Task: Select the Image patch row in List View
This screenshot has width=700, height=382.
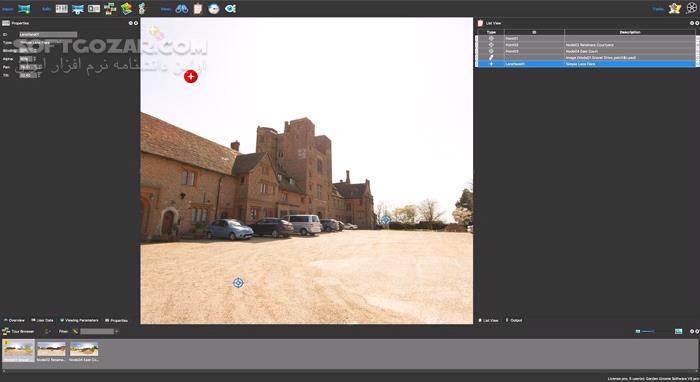Action: [586, 58]
